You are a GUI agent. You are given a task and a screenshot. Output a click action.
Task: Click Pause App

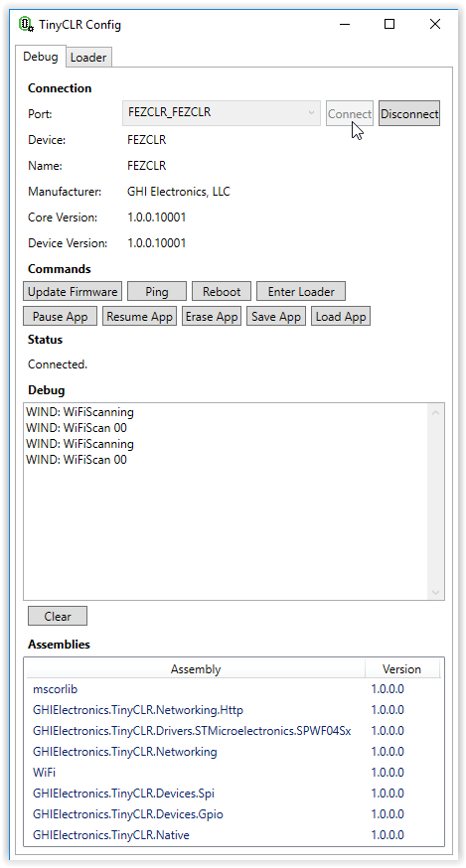(x=60, y=317)
